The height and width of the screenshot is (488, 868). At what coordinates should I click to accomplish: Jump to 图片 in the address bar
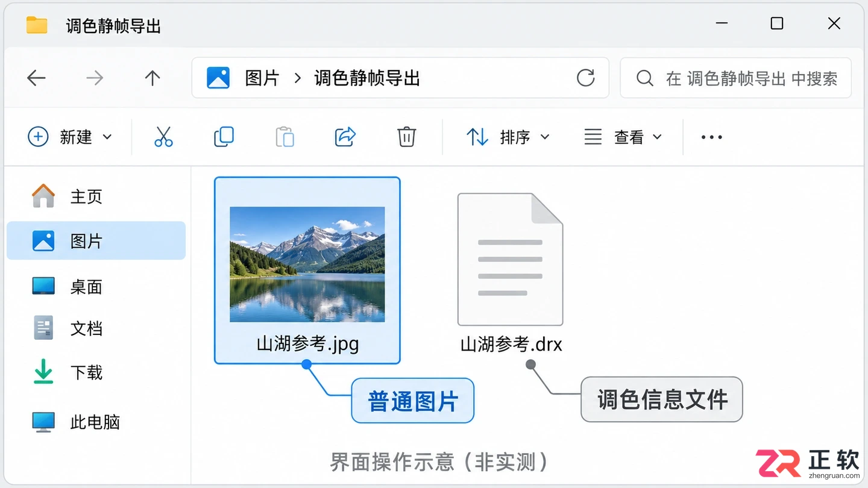coord(262,78)
